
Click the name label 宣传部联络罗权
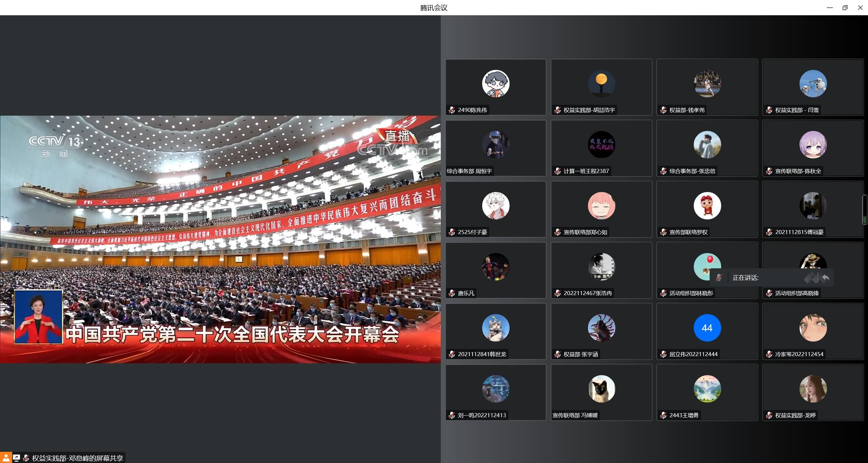coord(688,232)
